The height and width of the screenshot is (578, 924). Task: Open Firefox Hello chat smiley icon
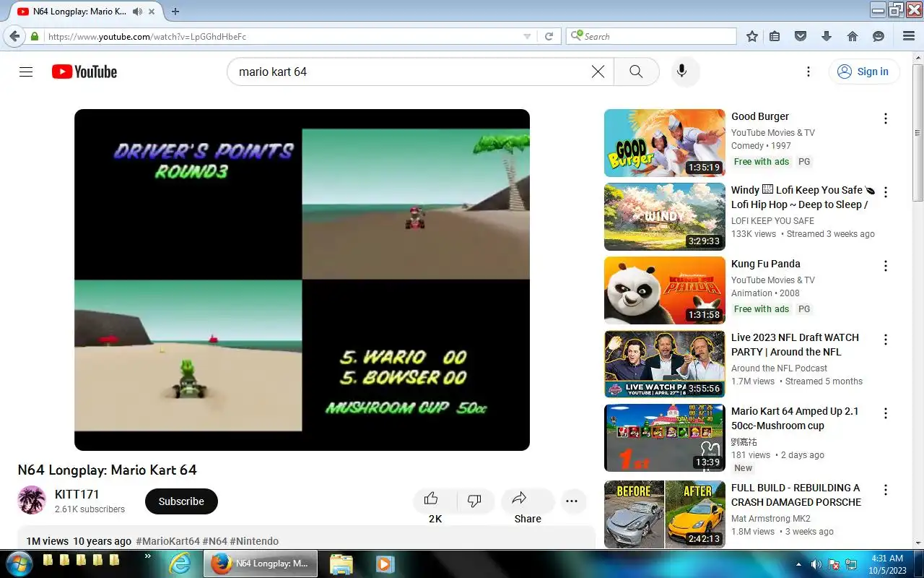[x=879, y=36]
